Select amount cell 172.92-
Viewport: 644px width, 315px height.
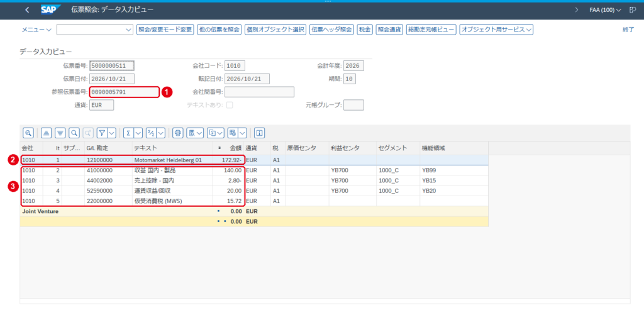pyautogui.click(x=228, y=160)
